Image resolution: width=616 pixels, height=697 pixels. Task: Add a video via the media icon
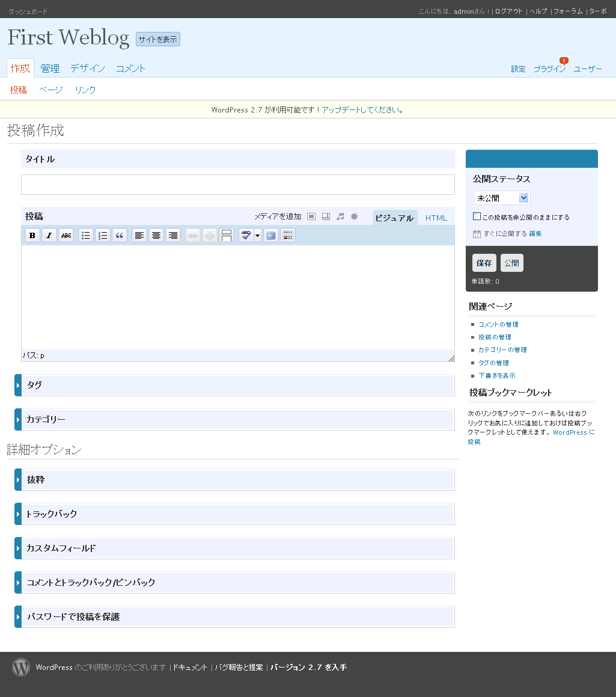[326, 216]
